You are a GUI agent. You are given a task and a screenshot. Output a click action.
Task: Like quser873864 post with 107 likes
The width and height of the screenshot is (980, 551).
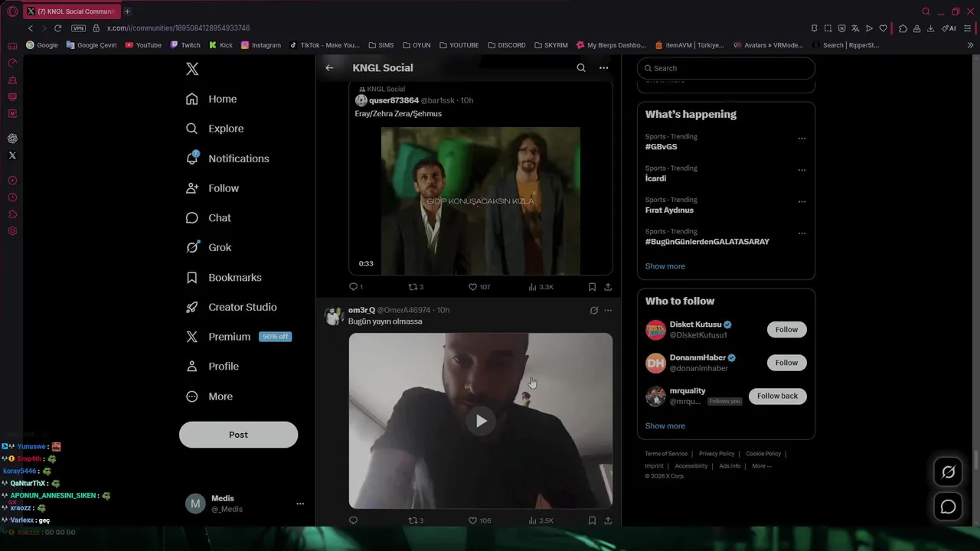479,287
